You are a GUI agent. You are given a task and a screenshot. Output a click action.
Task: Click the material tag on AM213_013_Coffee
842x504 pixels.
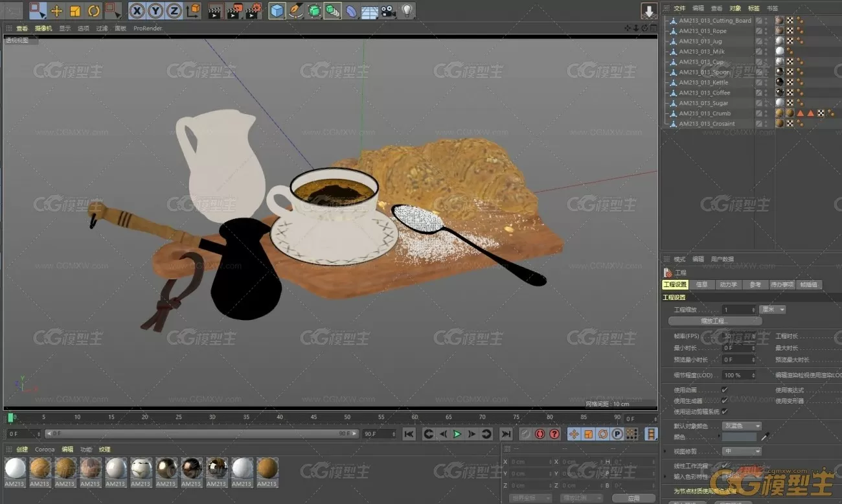click(780, 93)
